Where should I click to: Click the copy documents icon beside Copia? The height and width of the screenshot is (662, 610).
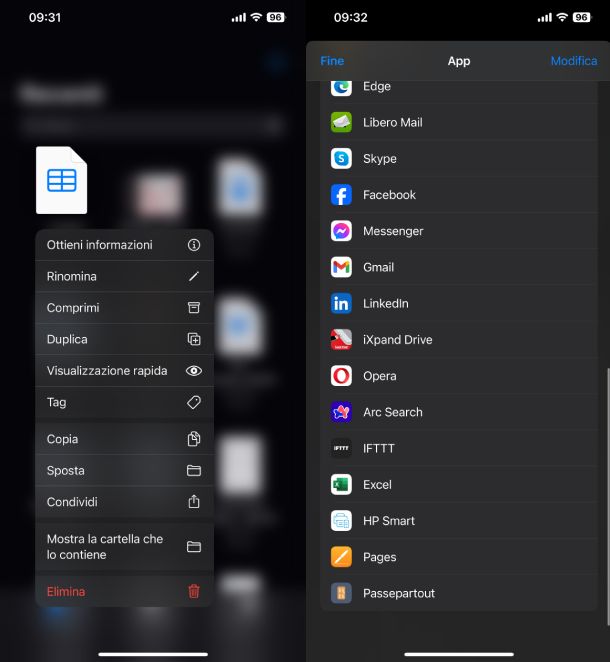(x=194, y=439)
